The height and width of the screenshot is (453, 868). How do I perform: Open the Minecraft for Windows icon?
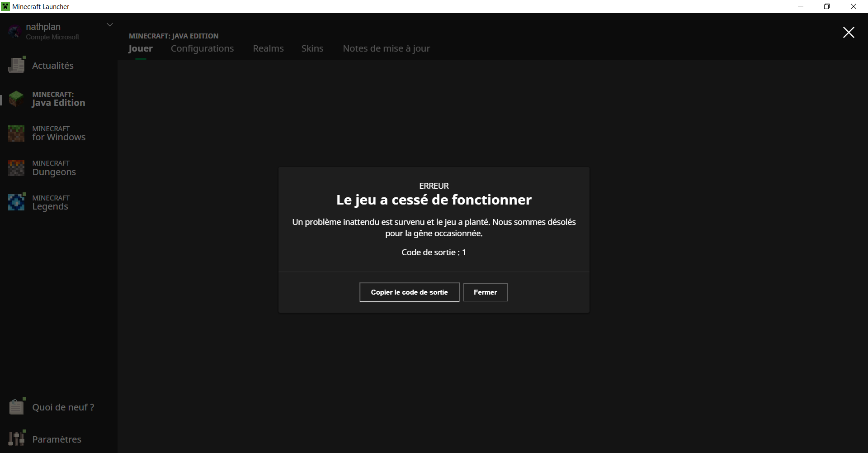16,134
